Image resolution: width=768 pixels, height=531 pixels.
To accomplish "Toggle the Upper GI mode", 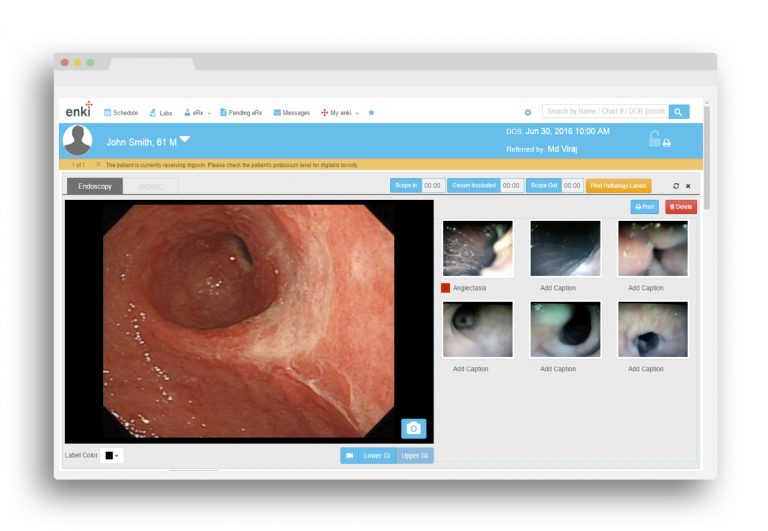I will (414, 455).
